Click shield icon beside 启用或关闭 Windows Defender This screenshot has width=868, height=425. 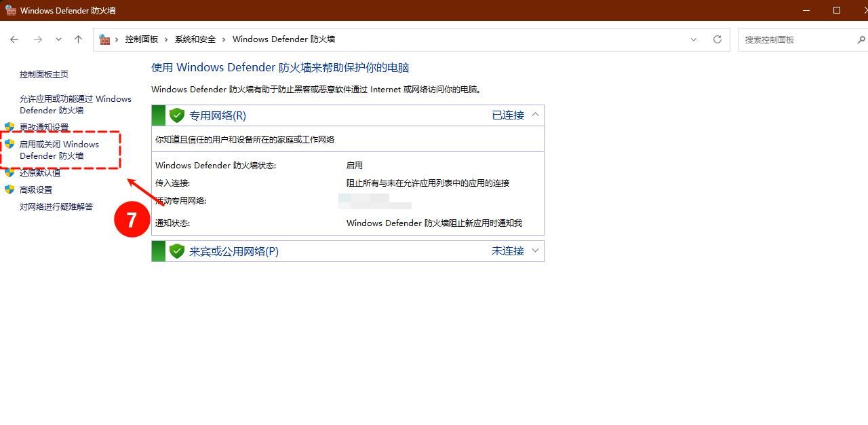coord(9,144)
